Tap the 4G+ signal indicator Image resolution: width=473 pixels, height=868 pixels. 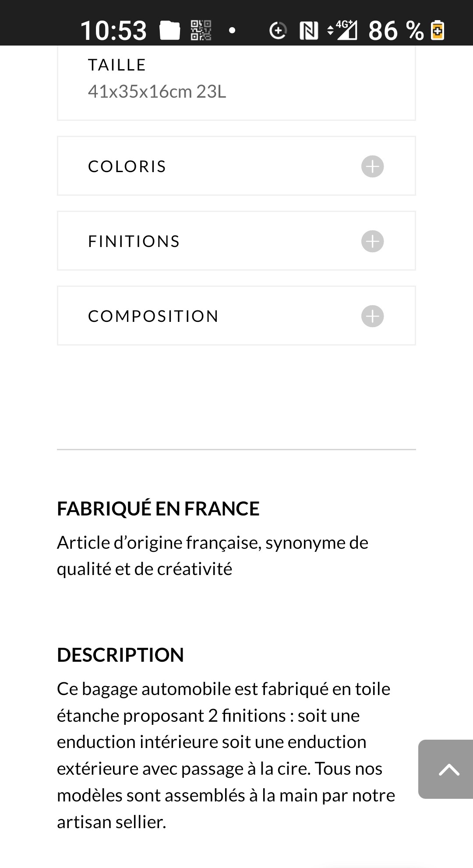pyautogui.click(x=343, y=30)
